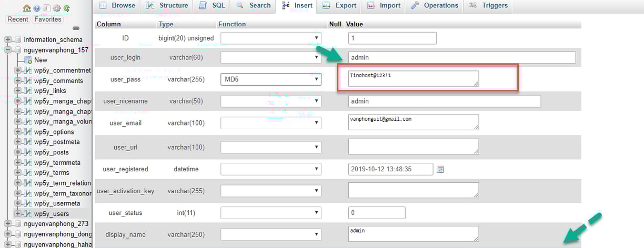Open the documentation page icon
Screen dimensions: 644x248
coord(46,8)
